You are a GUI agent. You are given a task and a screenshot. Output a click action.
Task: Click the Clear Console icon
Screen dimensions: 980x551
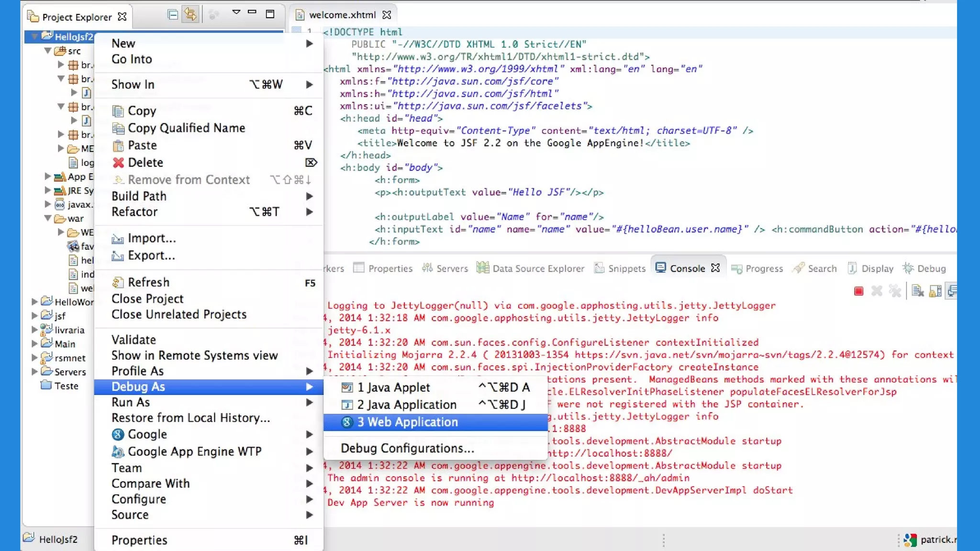click(917, 291)
